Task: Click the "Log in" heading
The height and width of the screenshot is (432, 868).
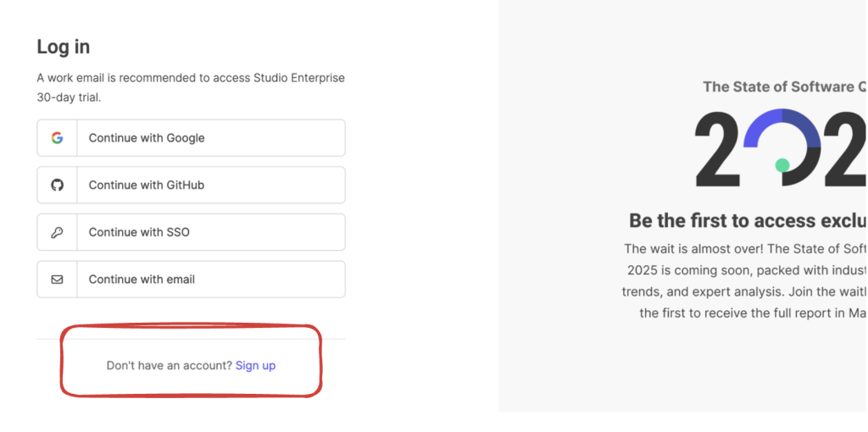Action: [x=64, y=47]
